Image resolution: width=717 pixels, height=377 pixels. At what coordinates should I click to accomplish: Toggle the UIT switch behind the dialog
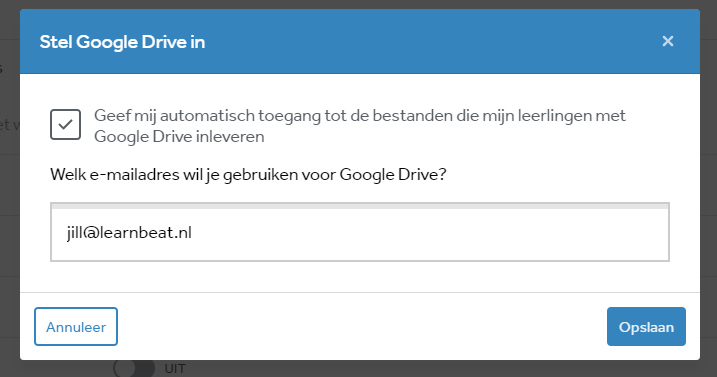click(134, 368)
